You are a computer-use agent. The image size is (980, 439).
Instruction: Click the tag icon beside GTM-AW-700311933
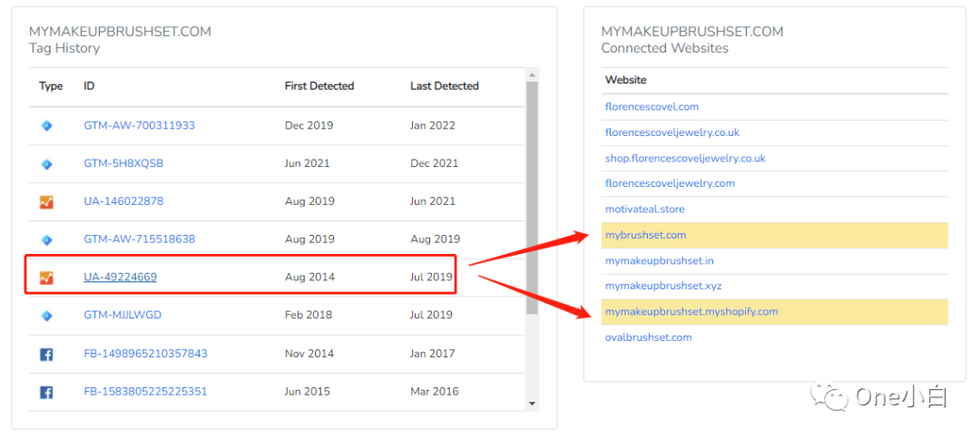[x=46, y=125]
